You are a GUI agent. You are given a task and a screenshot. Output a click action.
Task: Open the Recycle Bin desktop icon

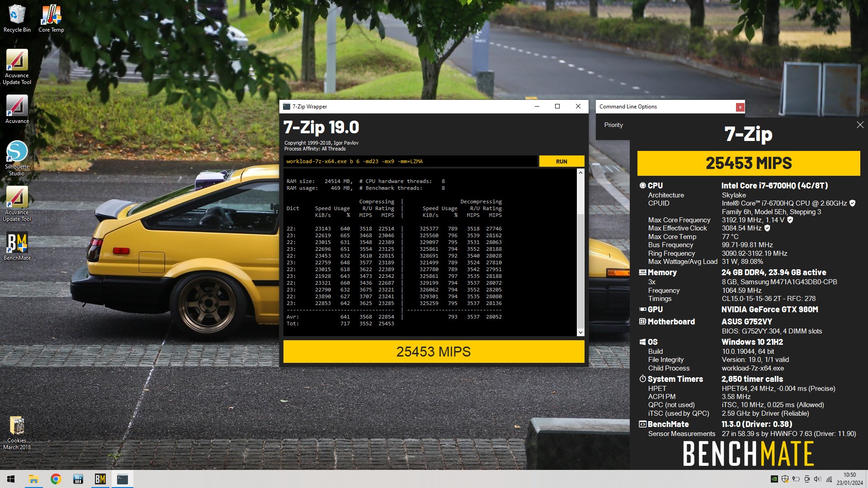(17, 19)
